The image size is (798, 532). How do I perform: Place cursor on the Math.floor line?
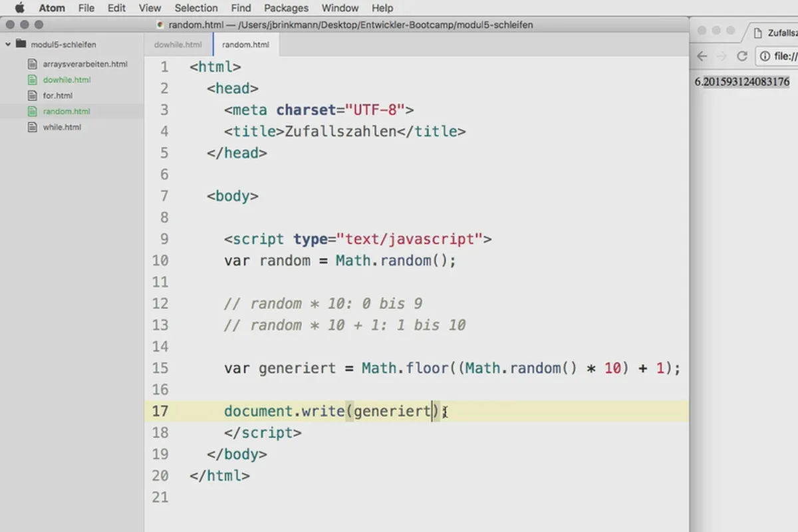click(x=452, y=368)
